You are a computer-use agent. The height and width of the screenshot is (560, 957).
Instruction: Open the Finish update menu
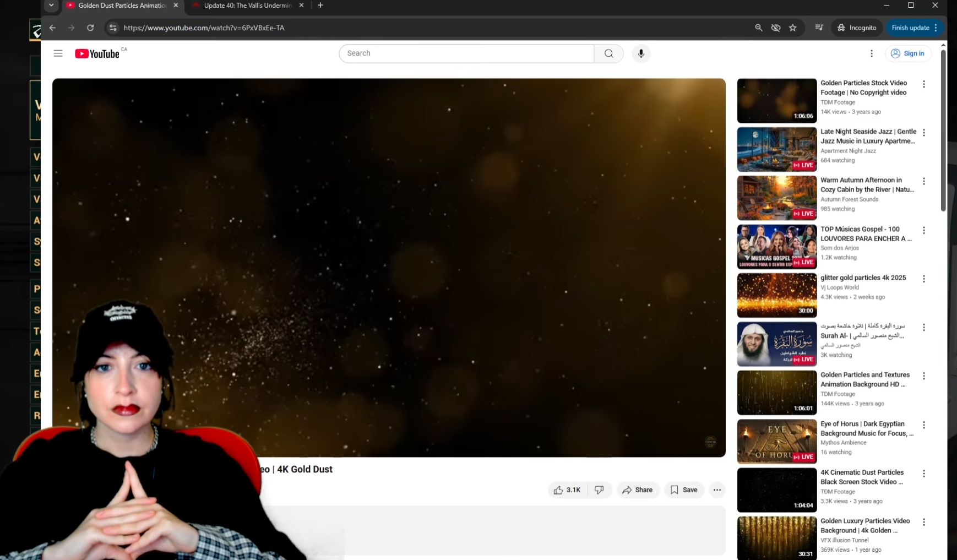pos(915,28)
